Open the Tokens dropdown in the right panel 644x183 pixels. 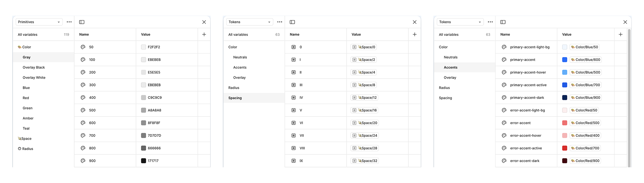(460, 22)
